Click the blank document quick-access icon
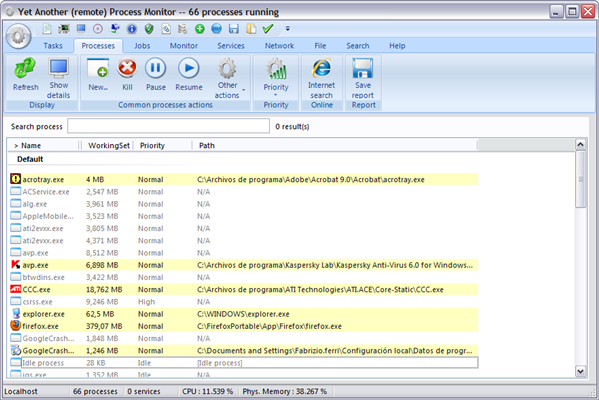This screenshot has width=599, height=400. pos(47,29)
